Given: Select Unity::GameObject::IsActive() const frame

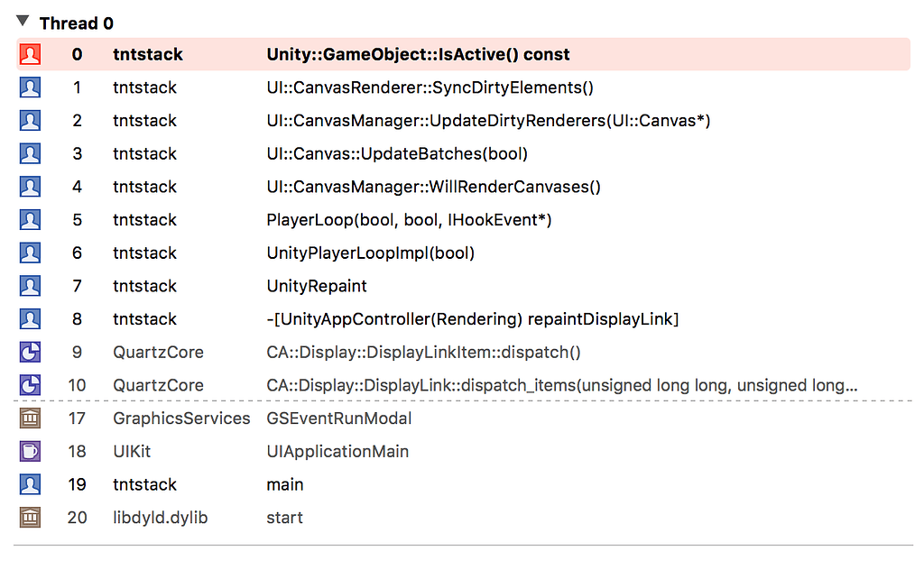Looking at the screenshot, I should (418, 54).
